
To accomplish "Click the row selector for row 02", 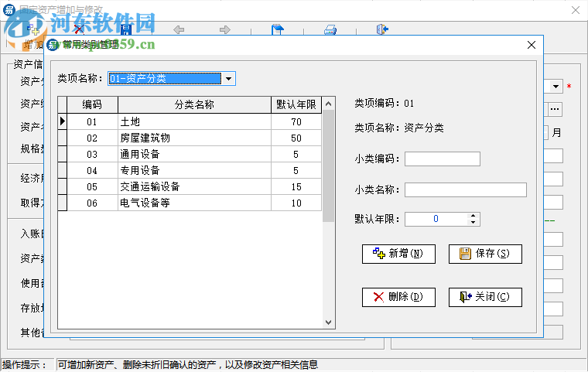I will click(63, 138).
